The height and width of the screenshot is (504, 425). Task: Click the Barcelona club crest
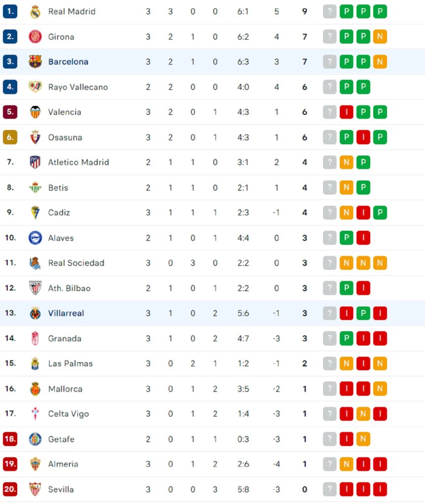coord(35,62)
